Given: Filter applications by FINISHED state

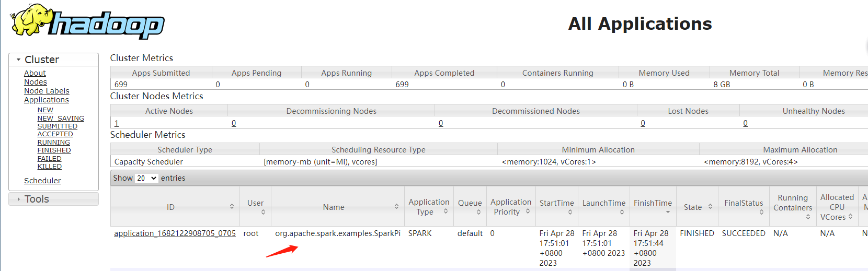Looking at the screenshot, I should point(54,150).
